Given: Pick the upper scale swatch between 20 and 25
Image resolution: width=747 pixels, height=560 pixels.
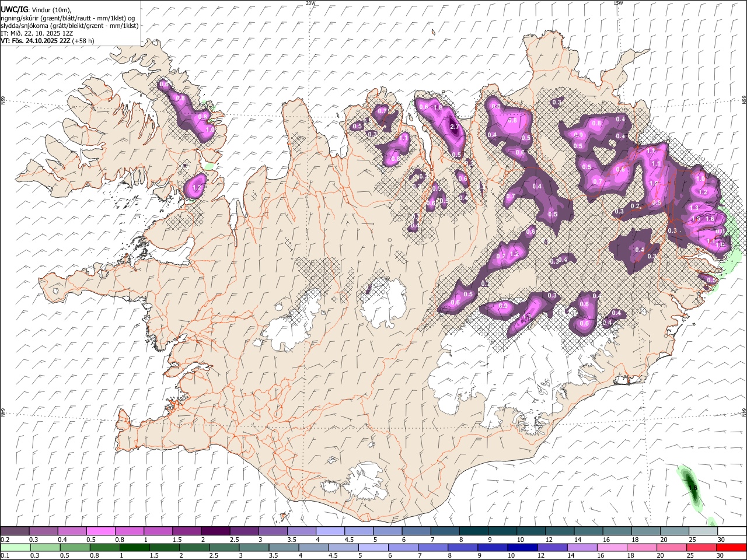Looking at the screenshot, I should 675,531.
